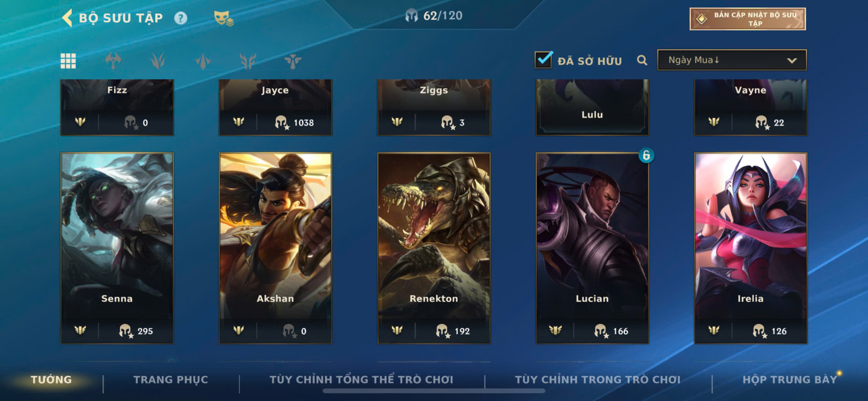Open the Irelia champion card
Image resolution: width=868 pixels, height=401 pixels.
(x=751, y=248)
